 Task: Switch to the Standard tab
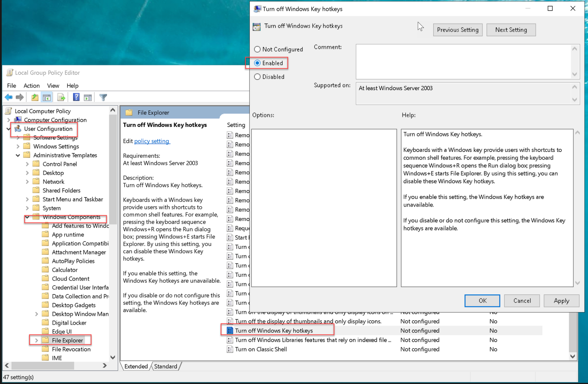(165, 366)
